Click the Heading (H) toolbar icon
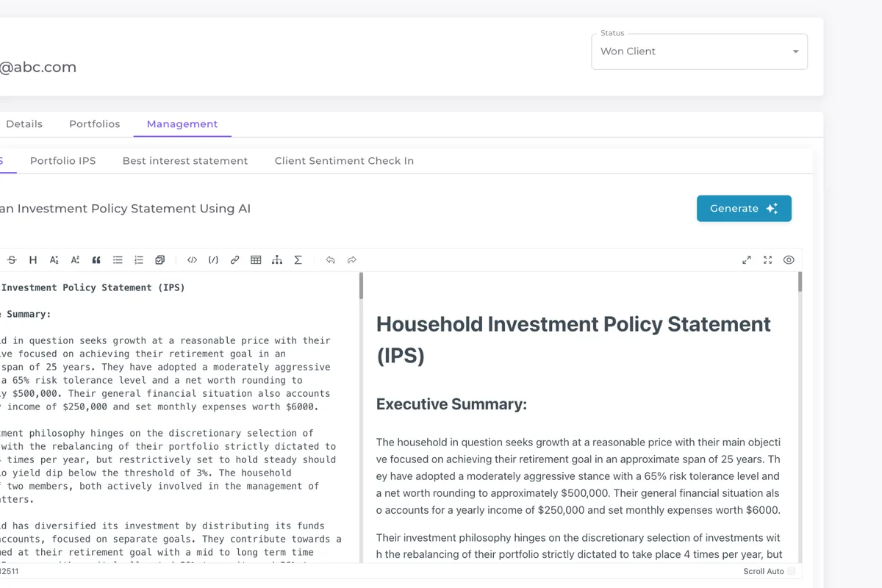882x588 pixels. point(33,260)
